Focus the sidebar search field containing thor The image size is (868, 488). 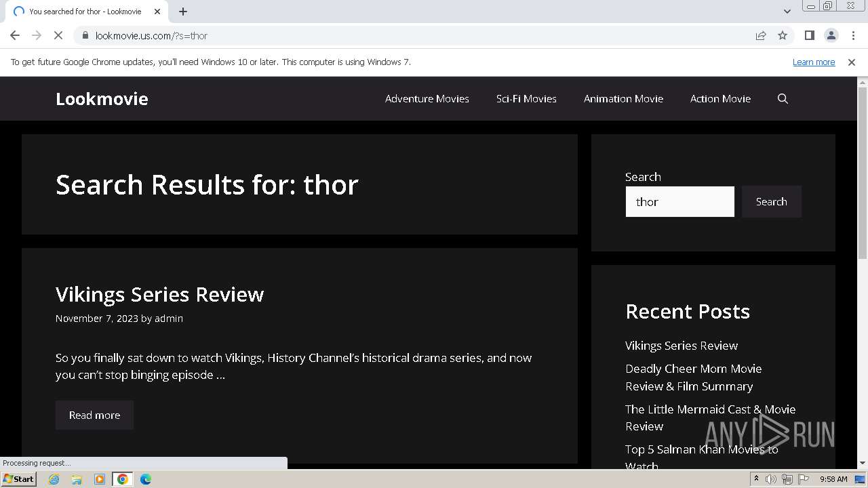click(679, 202)
